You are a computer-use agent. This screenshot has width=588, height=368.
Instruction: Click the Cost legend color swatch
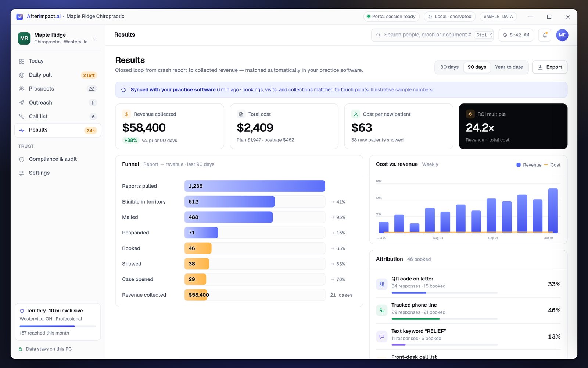point(546,165)
